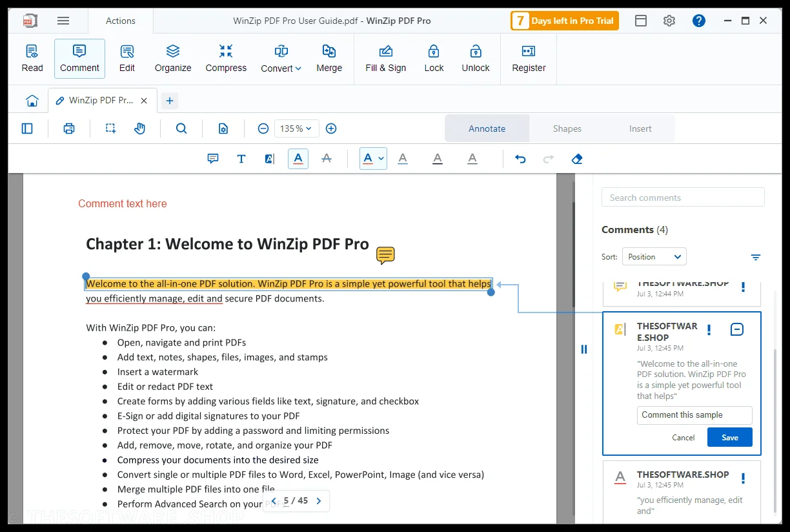This screenshot has height=532, width=790.
Task: Select the eraser tool in annotation bar
Action: pyautogui.click(x=578, y=159)
